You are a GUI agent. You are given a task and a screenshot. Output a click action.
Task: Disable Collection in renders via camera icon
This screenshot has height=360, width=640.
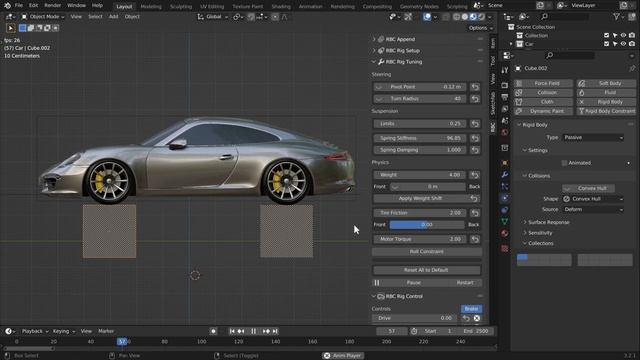pos(632,36)
